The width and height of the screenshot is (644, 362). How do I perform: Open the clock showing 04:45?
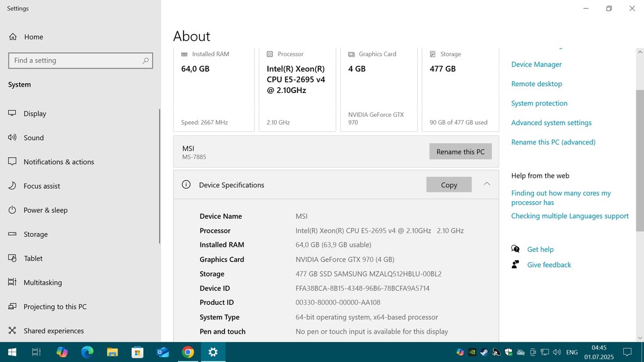coord(599,352)
